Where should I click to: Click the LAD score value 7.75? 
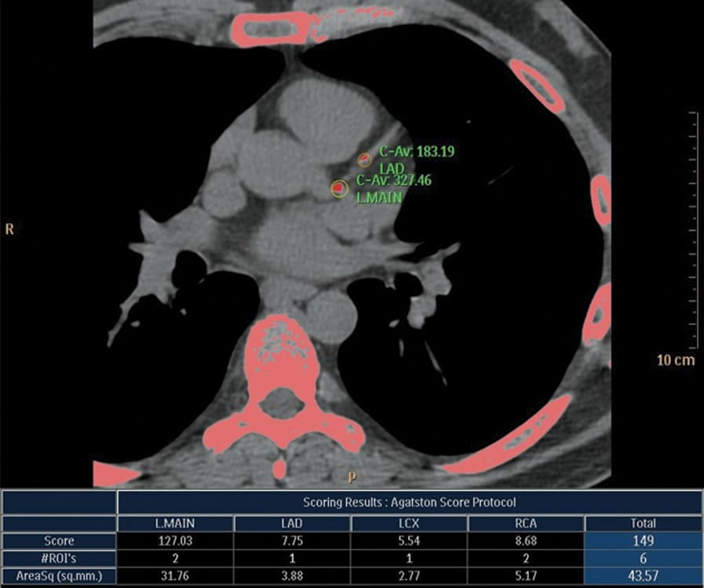click(x=292, y=541)
